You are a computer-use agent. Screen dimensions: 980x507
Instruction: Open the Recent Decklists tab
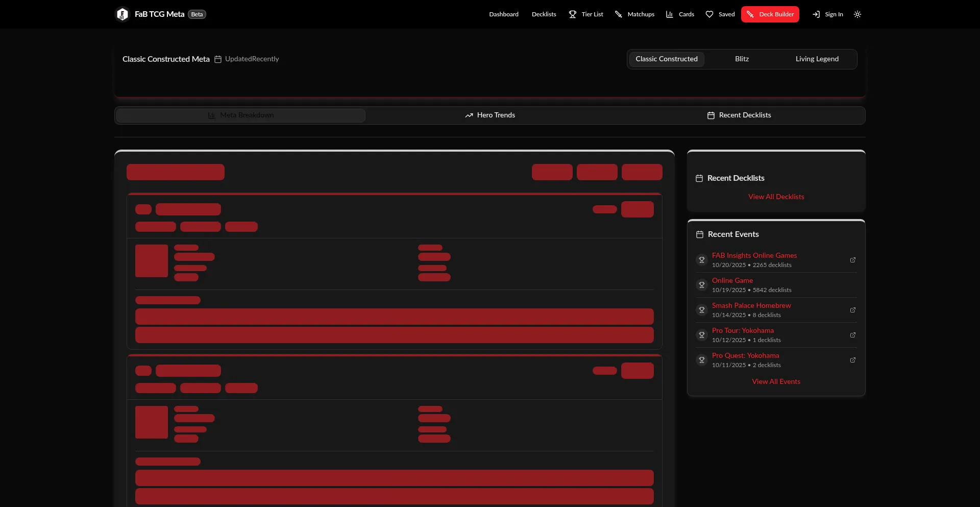click(x=739, y=115)
